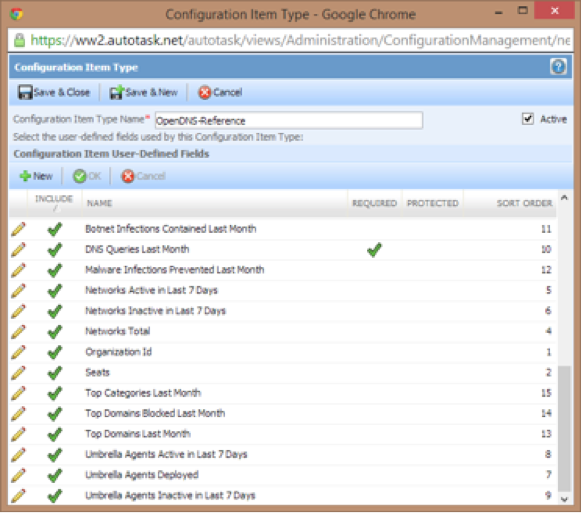Cancel the Configuration Item Type form
The height and width of the screenshot is (513, 582).
220,92
